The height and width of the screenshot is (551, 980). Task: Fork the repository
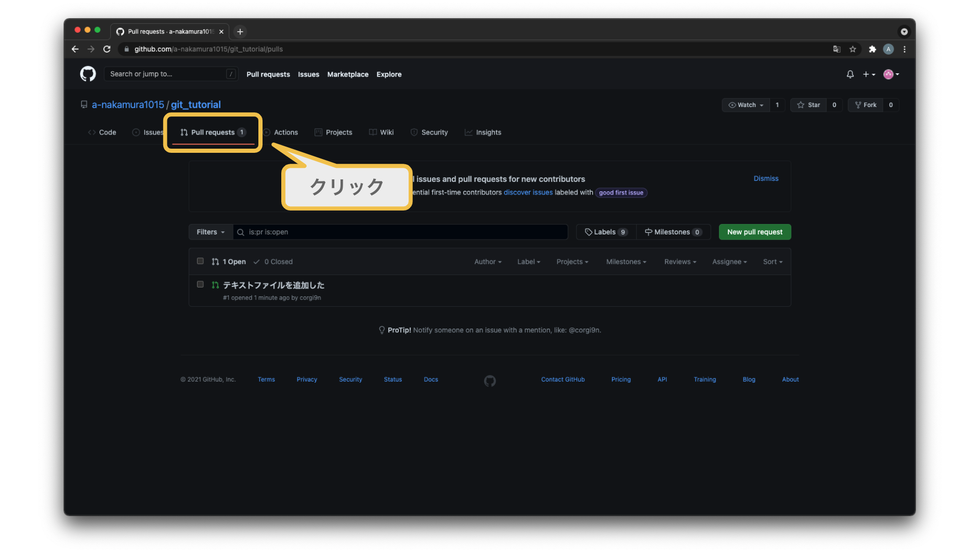tap(866, 105)
